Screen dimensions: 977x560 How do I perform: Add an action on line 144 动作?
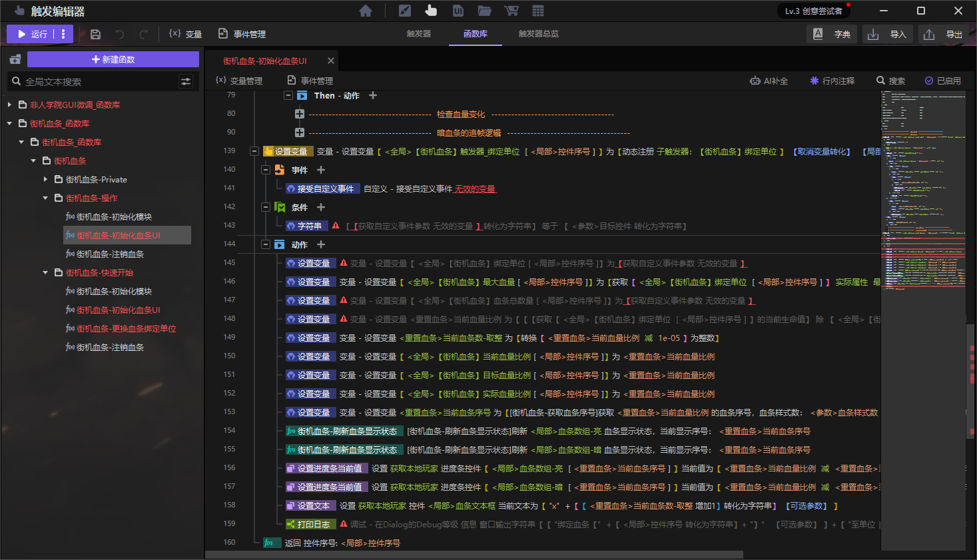click(x=321, y=244)
